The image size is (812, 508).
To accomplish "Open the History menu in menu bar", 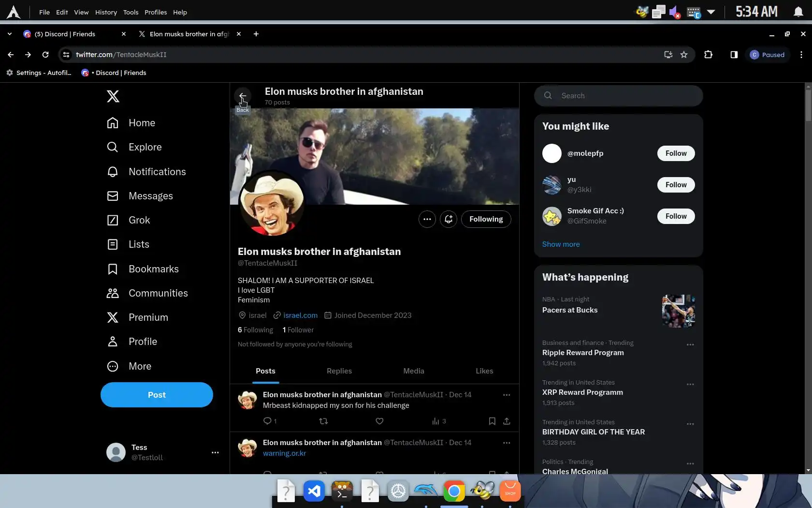I will 106,12.
